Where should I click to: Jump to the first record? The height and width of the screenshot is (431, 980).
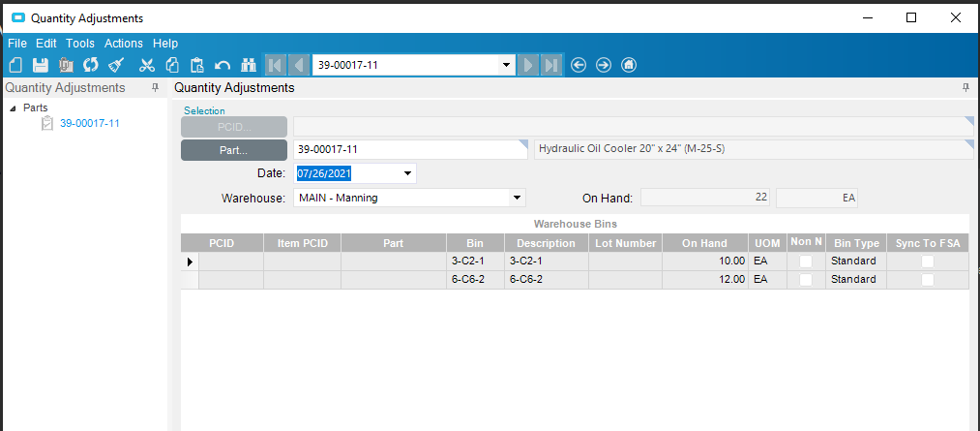276,65
